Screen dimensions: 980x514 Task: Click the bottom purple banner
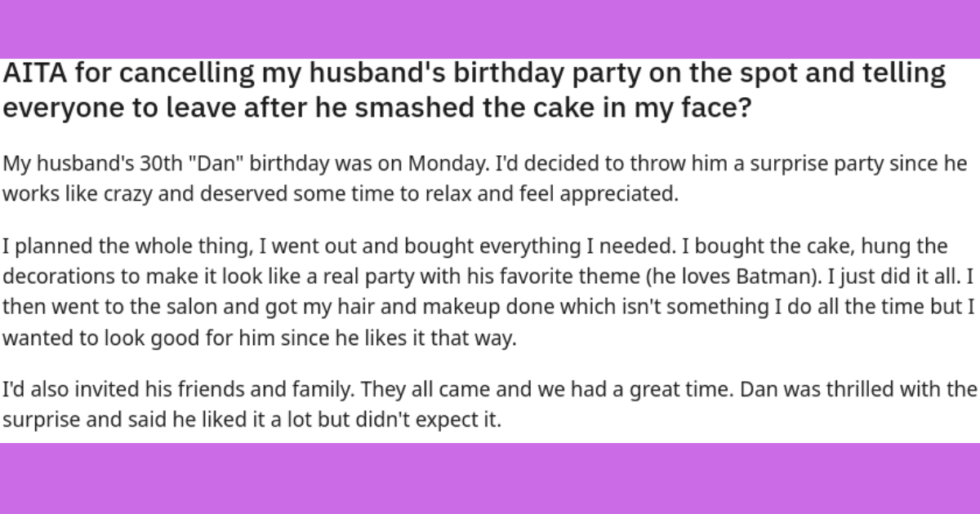[490, 479]
